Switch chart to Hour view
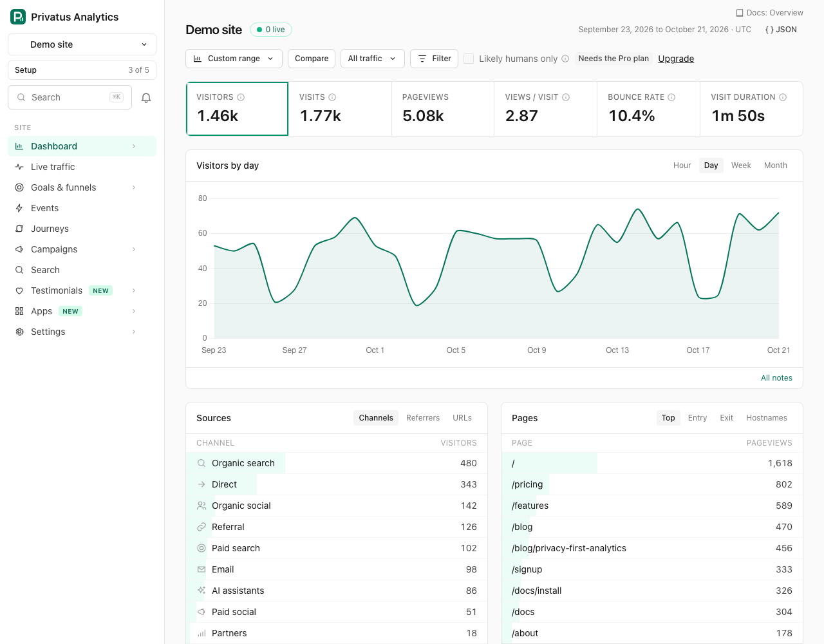The height and width of the screenshot is (644, 824). (682, 166)
